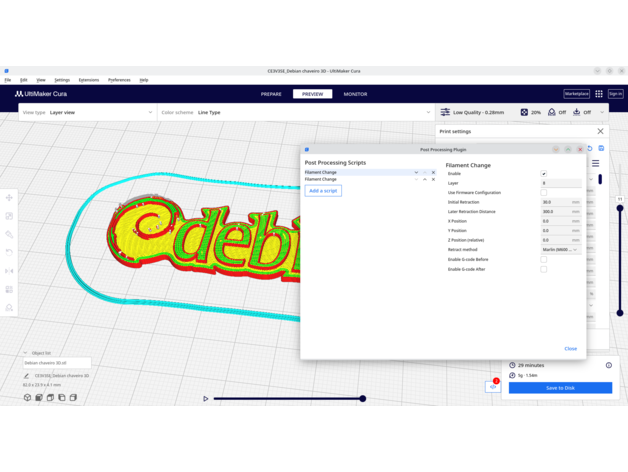Select the Move tool in left toolbar
The height and width of the screenshot is (472, 628).
(x=9, y=198)
